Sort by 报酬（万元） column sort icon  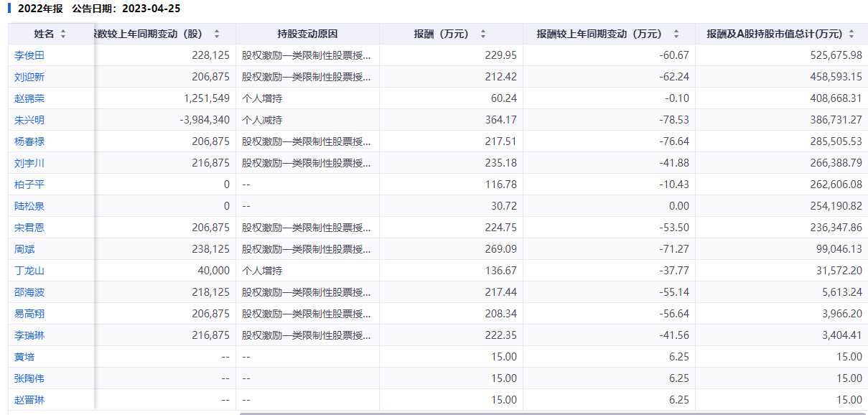tap(482, 34)
